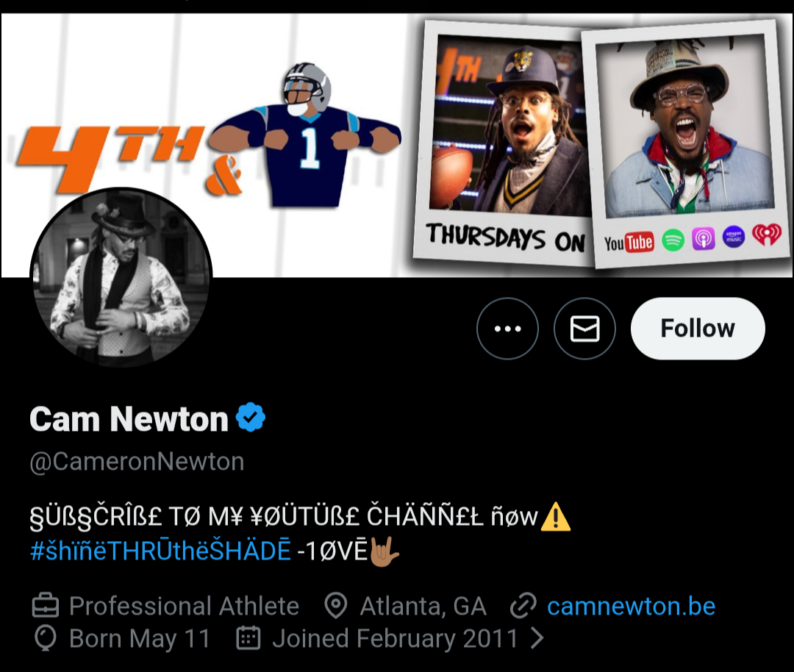Open the three-dot more options menu

[x=507, y=329]
